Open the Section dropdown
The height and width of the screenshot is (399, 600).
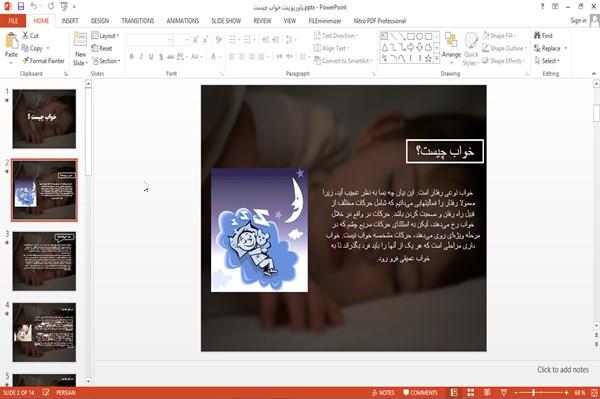click(106, 61)
